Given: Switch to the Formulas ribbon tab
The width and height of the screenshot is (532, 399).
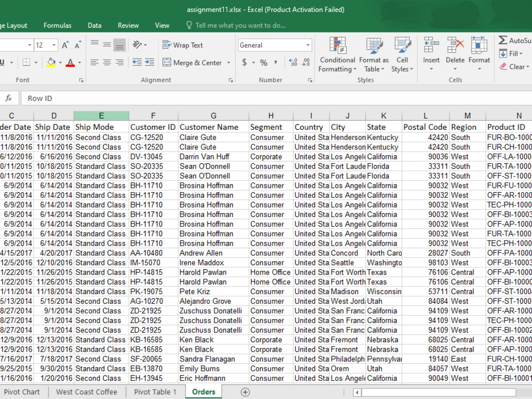Looking at the screenshot, I should coord(57,25).
